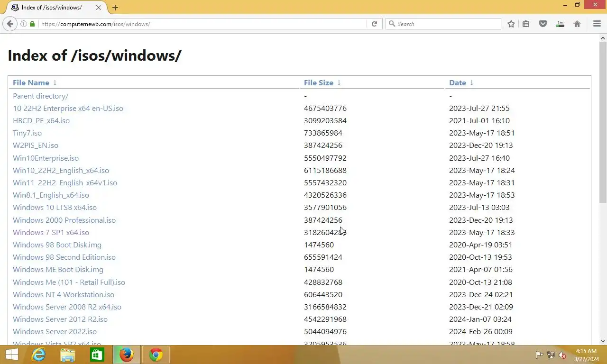The width and height of the screenshot is (607, 364).
Task: Reload the page with the refresh icon
Action: (374, 24)
